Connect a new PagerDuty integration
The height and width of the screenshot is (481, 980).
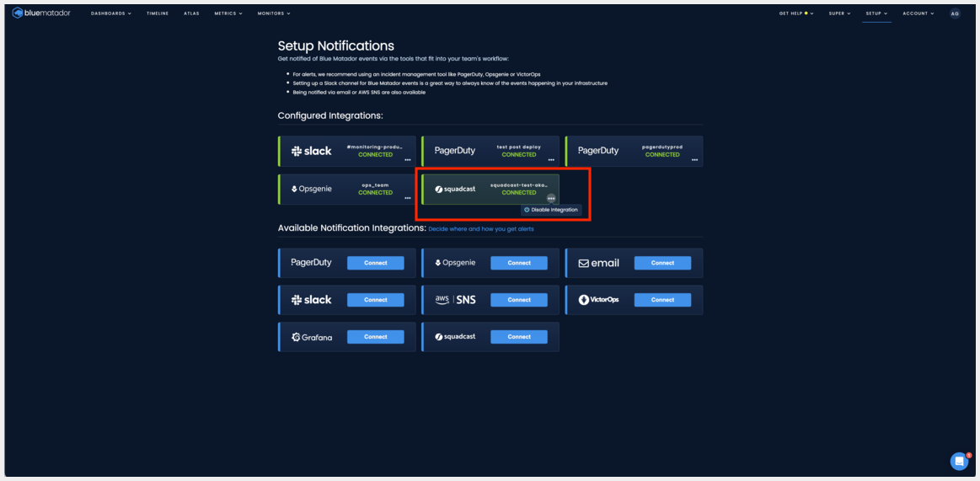pos(376,263)
